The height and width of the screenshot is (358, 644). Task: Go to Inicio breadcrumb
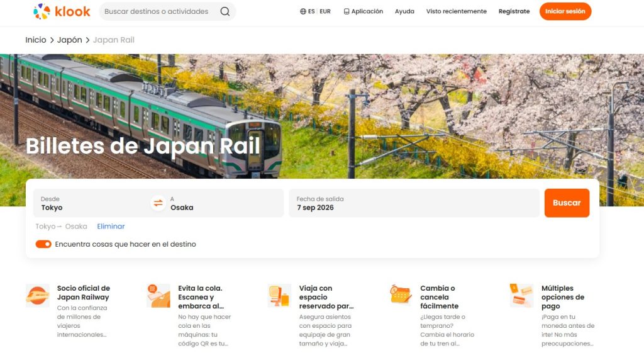pos(36,40)
